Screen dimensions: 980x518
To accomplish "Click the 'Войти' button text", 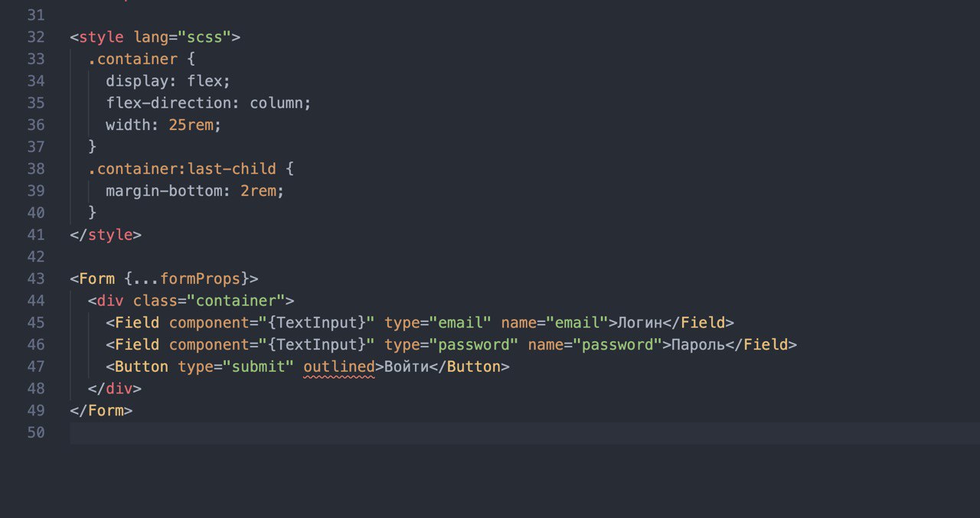I will tap(407, 367).
